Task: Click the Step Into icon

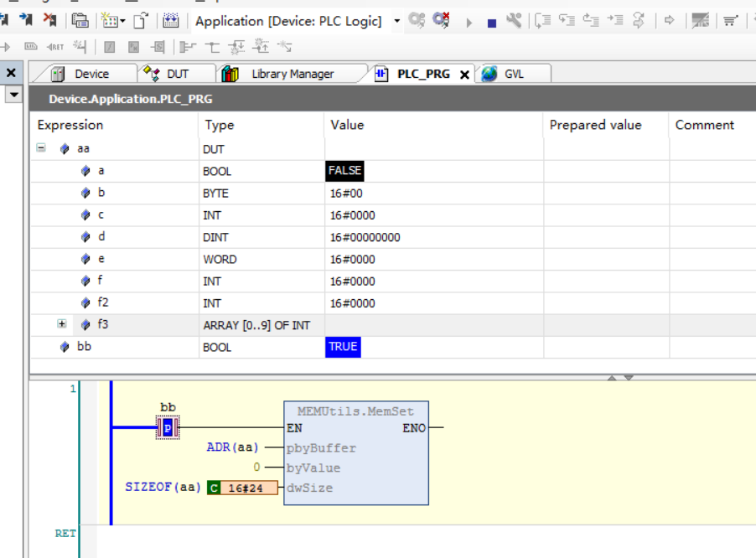Action: tap(567, 20)
